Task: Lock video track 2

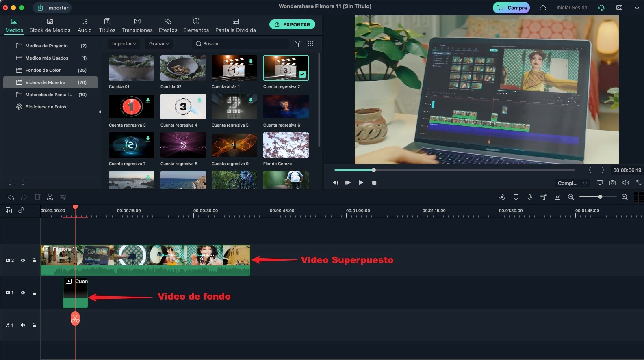Action: [x=34, y=260]
